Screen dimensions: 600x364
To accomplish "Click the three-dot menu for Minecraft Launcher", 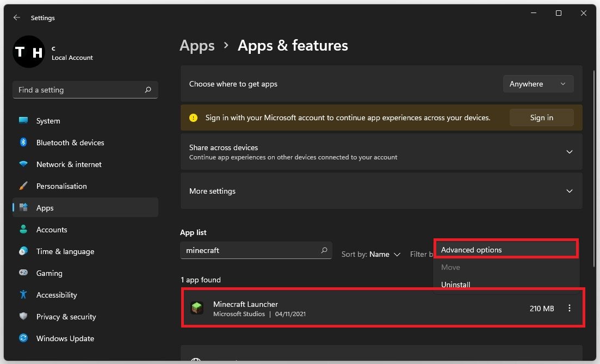I will coord(570,309).
